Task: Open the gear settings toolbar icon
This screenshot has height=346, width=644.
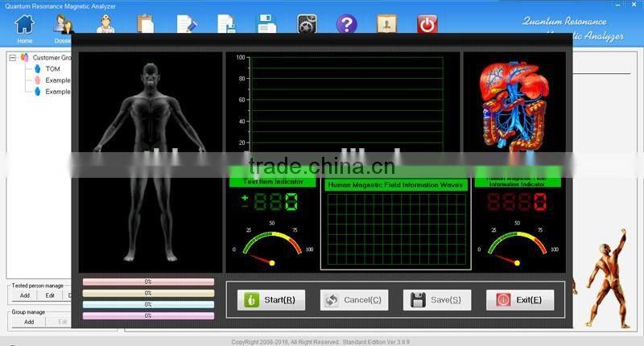Action: [x=307, y=24]
